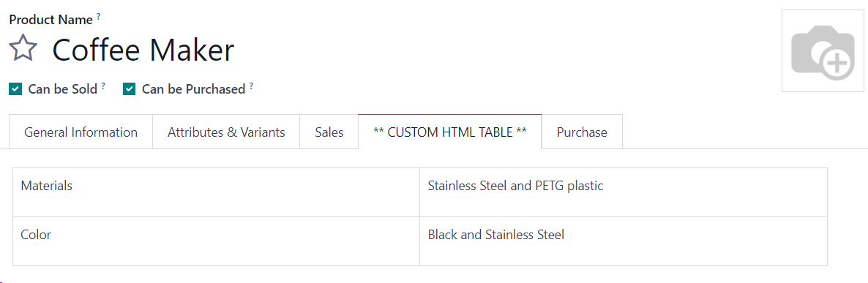Click the Can be Purchased label text

click(x=193, y=89)
